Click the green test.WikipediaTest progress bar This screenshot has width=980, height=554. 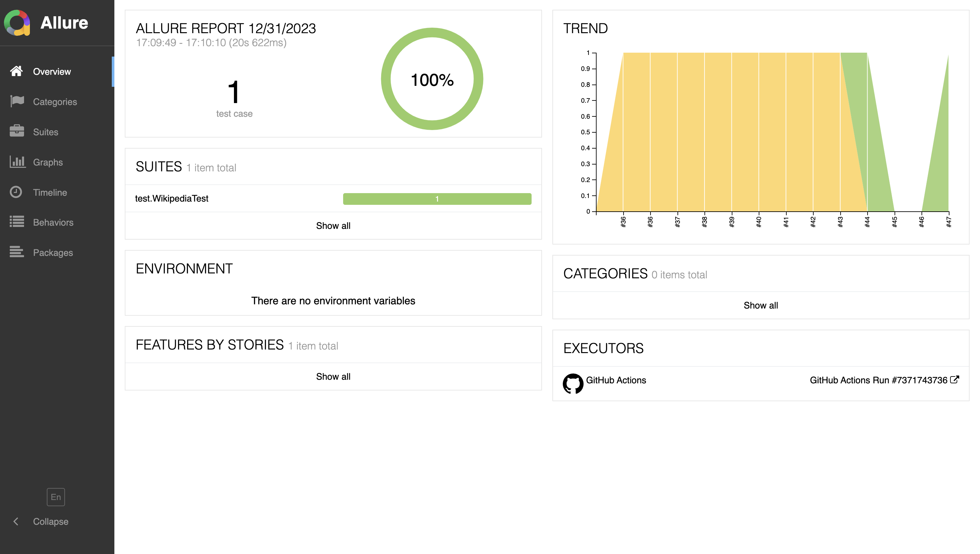coord(437,199)
